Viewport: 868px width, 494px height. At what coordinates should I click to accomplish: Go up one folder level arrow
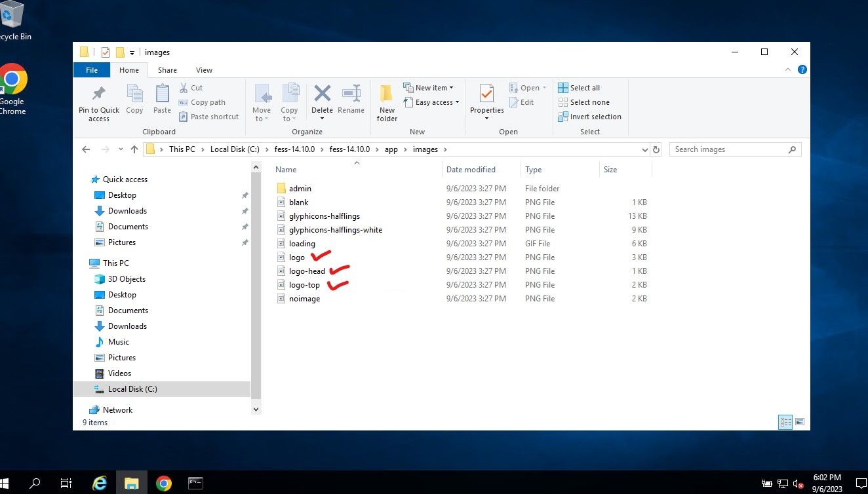134,149
